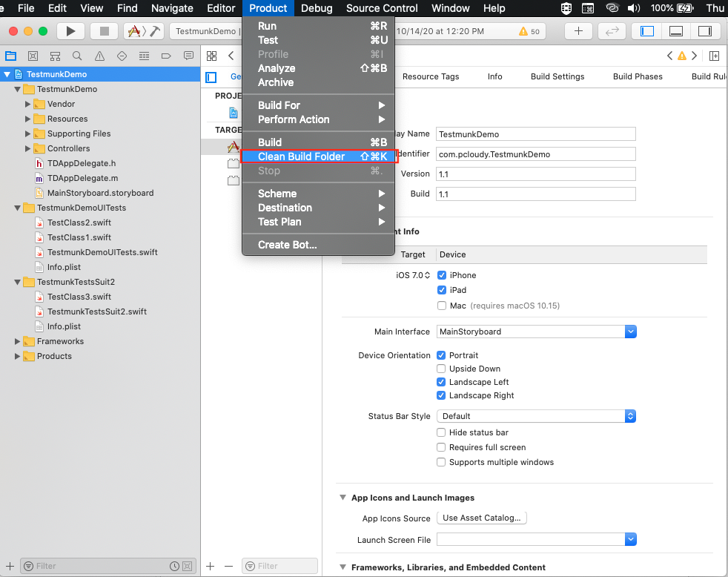Open the Test navigator diamond icon
This screenshot has height=577, width=728.
(122, 56)
